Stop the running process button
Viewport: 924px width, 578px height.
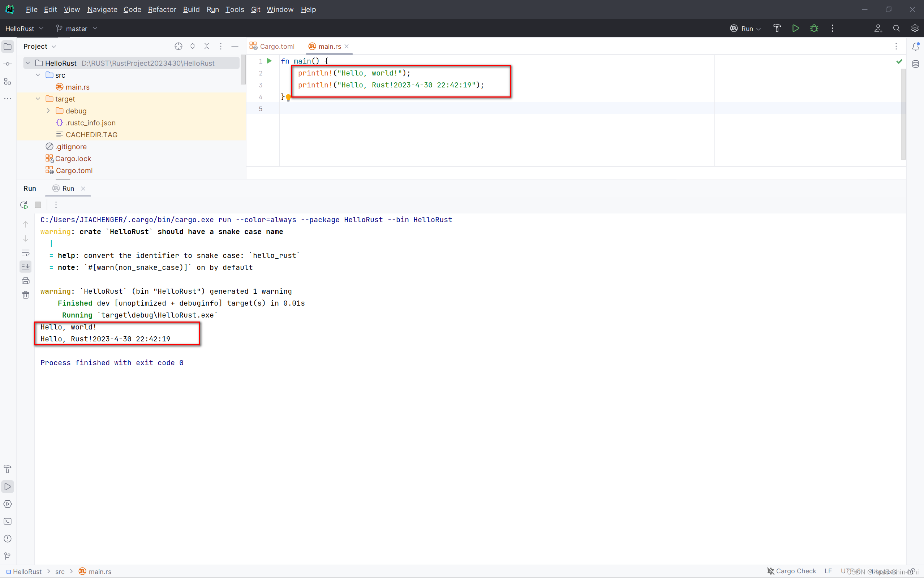[38, 205]
